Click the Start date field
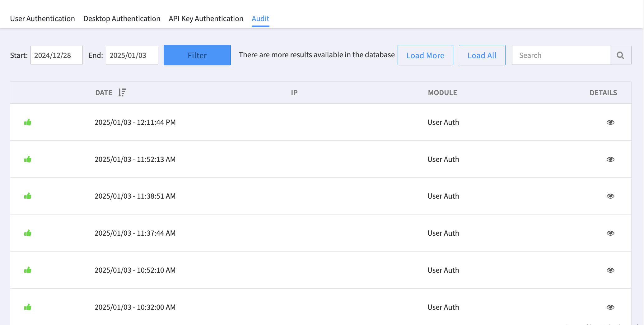The height and width of the screenshot is (325, 644). (57, 55)
